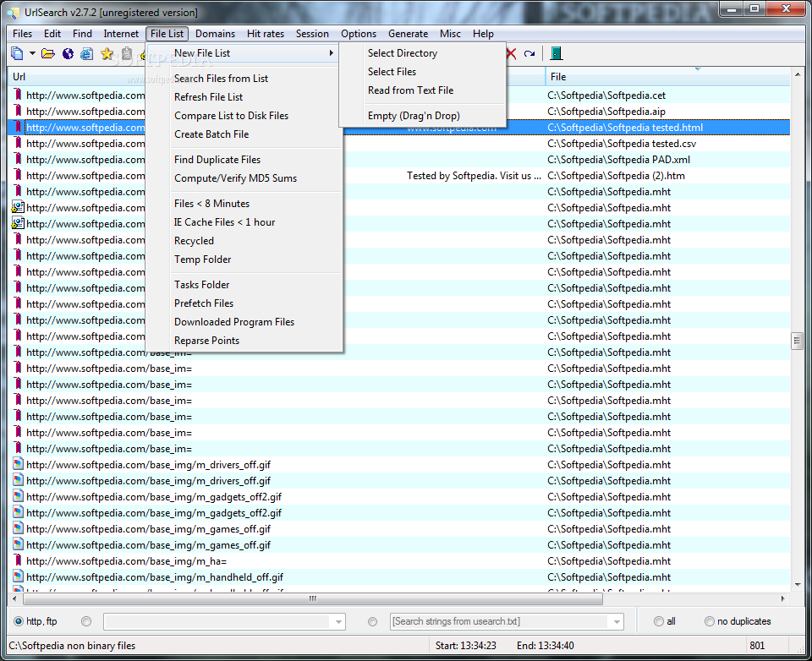Image resolution: width=812 pixels, height=661 pixels.
Task: Choose IE Cache Files < 1 hour
Action: tap(244, 222)
